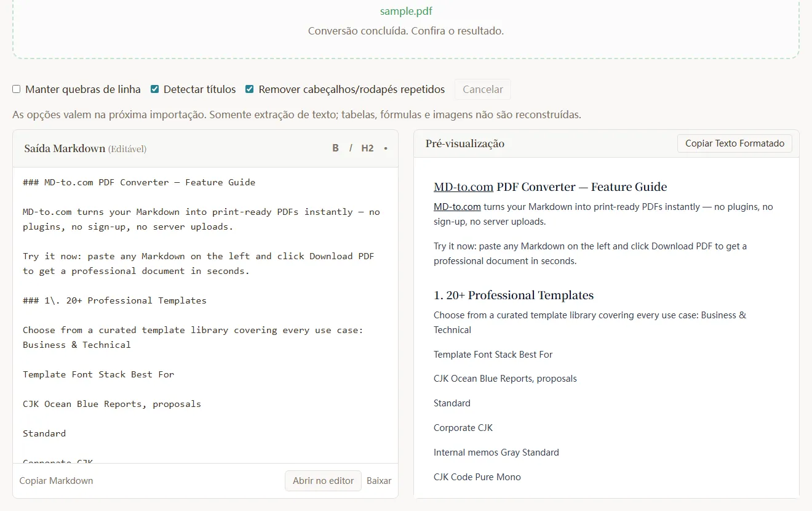
Task: Click into the Markdown output text area
Action: [205, 315]
